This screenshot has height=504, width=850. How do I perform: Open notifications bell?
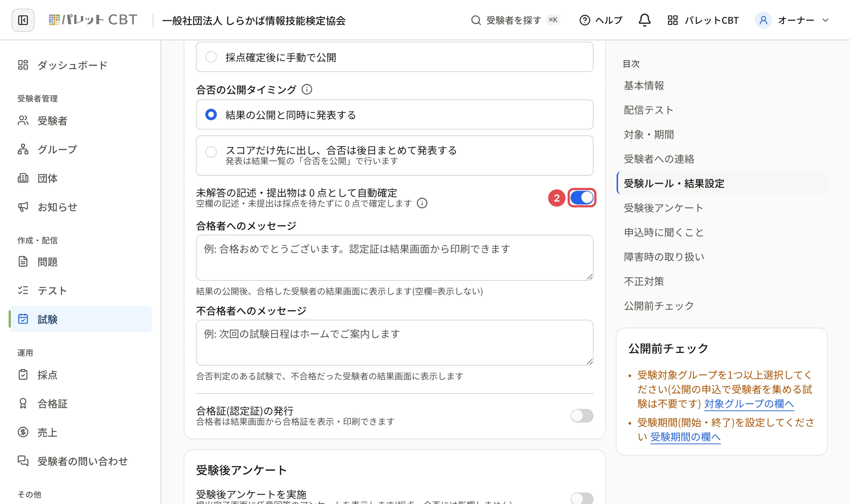pos(644,20)
